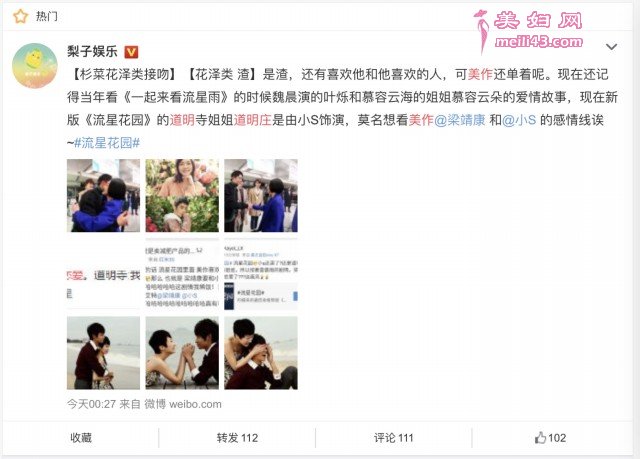
Task: Click the hot topic star icon
Action: tap(20, 16)
